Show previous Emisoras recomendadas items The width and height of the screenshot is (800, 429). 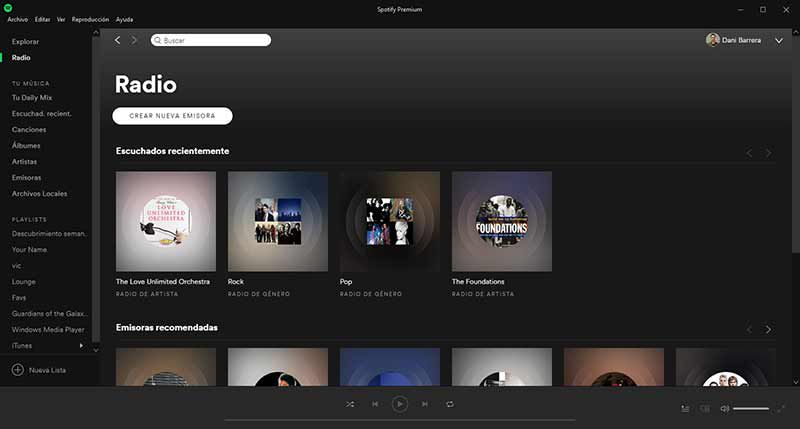click(x=749, y=329)
